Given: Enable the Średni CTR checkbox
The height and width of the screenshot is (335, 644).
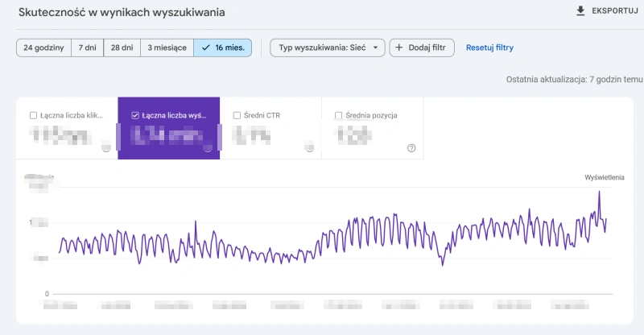Looking at the screenshot, I should 237,115.
